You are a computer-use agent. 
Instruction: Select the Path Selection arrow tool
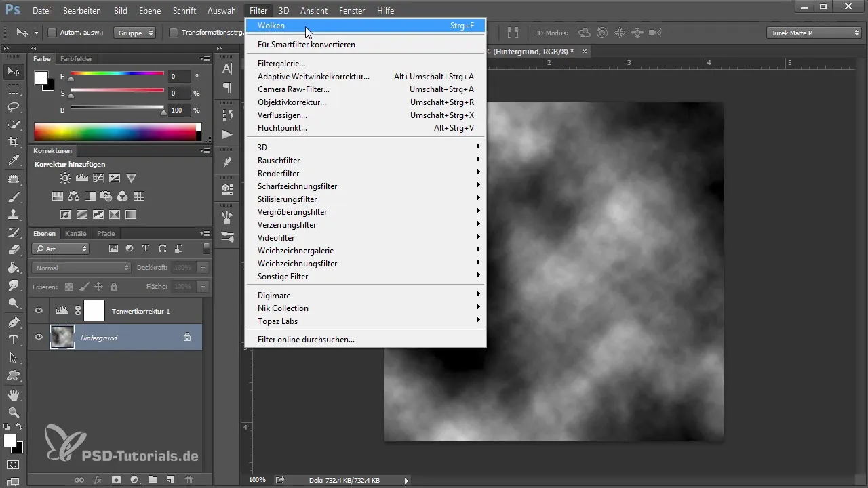[x=14, y=357]
